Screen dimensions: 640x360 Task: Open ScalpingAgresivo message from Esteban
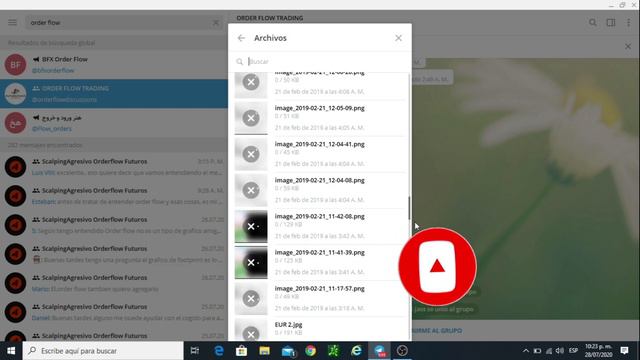pyautogui.click(x=114, y=196)
